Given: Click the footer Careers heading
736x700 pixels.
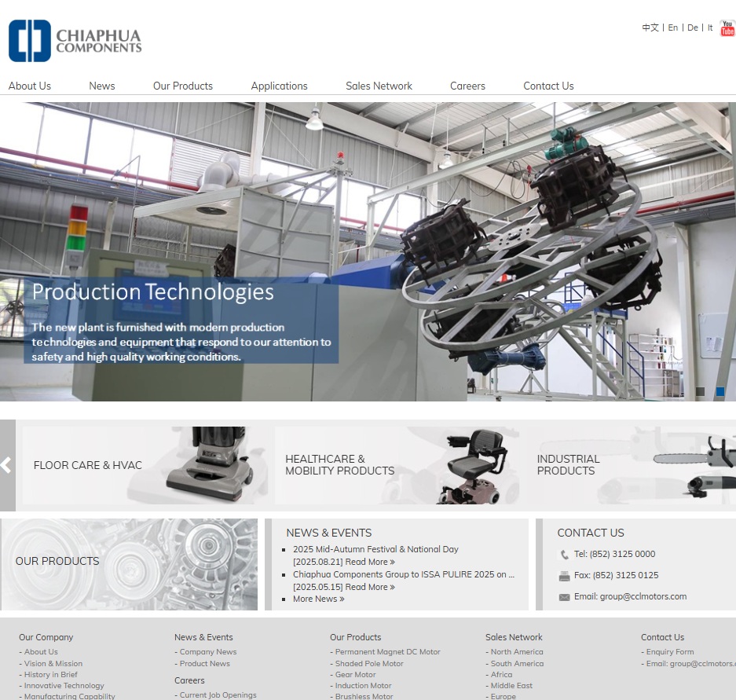Looking at the screenshot, I should 189,680.
